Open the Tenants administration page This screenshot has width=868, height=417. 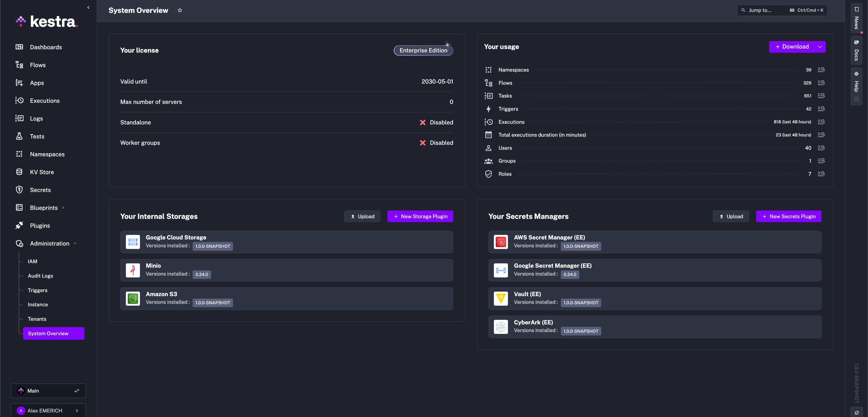(x=37, y=319)
